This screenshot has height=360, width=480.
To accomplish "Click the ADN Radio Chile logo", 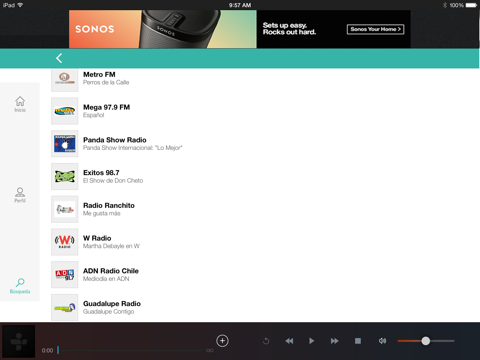I will tap(65, 275).
